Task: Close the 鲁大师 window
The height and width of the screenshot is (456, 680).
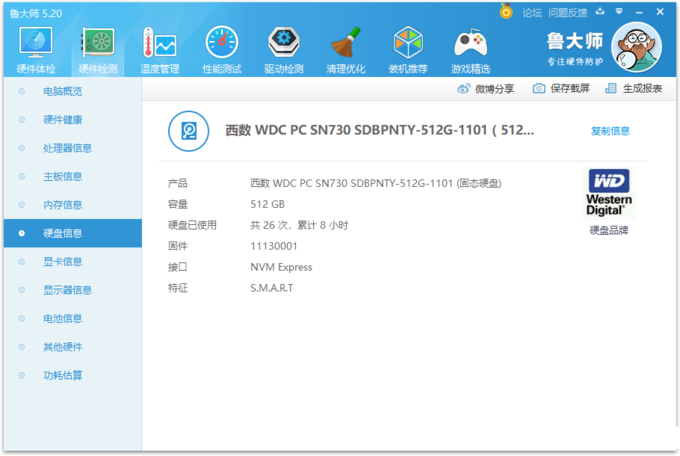Action: pos(660,12)
